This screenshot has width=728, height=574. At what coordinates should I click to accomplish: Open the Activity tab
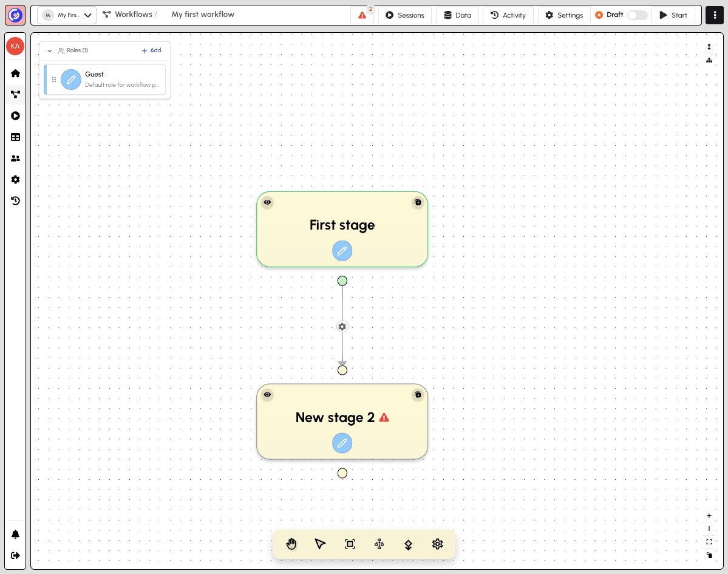(508, 15)
